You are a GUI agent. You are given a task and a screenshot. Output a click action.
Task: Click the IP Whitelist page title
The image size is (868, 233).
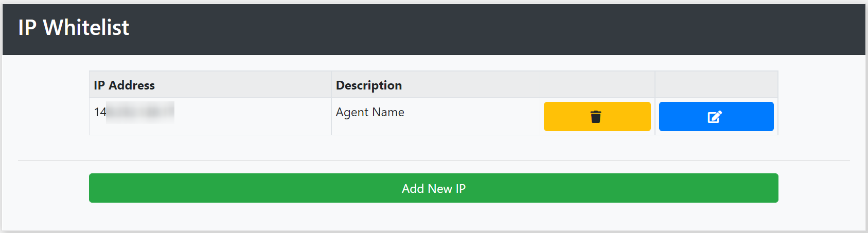click(74, 28)
